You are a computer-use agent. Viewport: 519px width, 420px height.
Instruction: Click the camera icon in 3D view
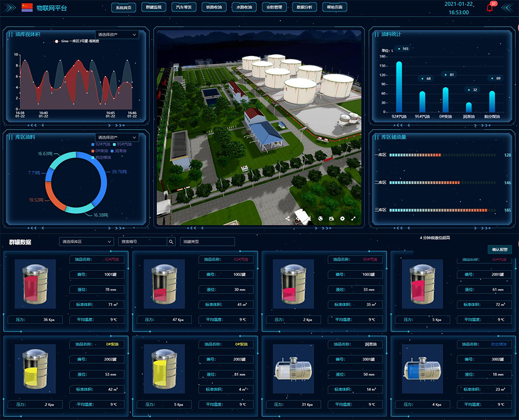(331, 219)
